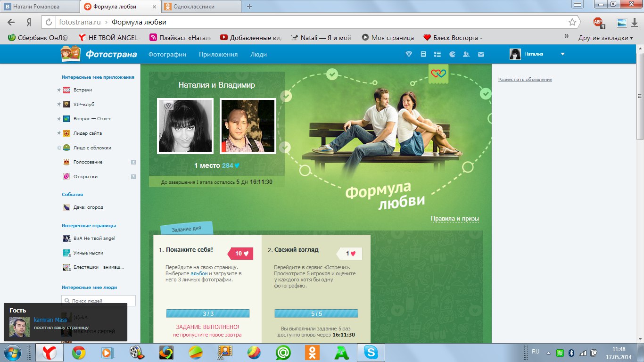Viewport: 644px width, 362px height.
Task: Open Фотографии in top menu
Action: coord(167,54)
